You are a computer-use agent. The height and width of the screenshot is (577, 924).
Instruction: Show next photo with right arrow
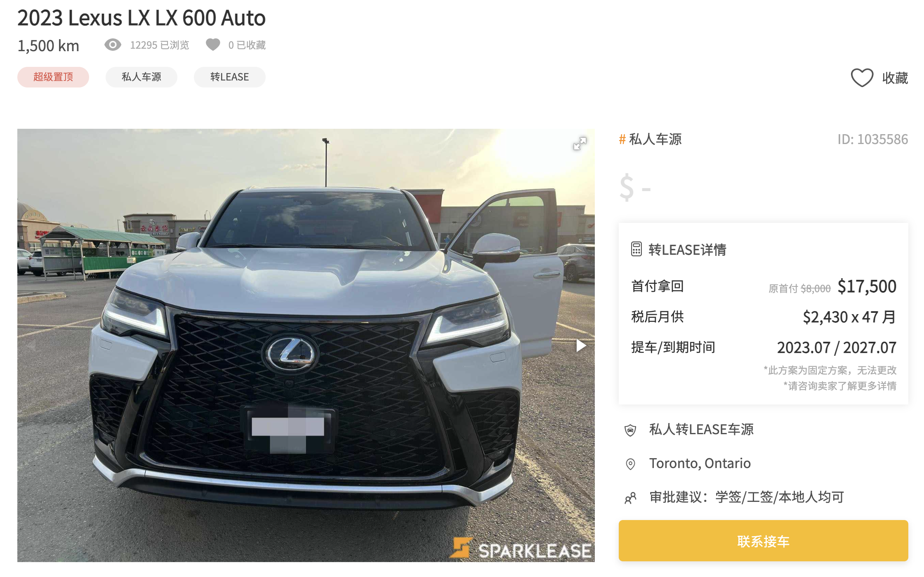(581, 345)
